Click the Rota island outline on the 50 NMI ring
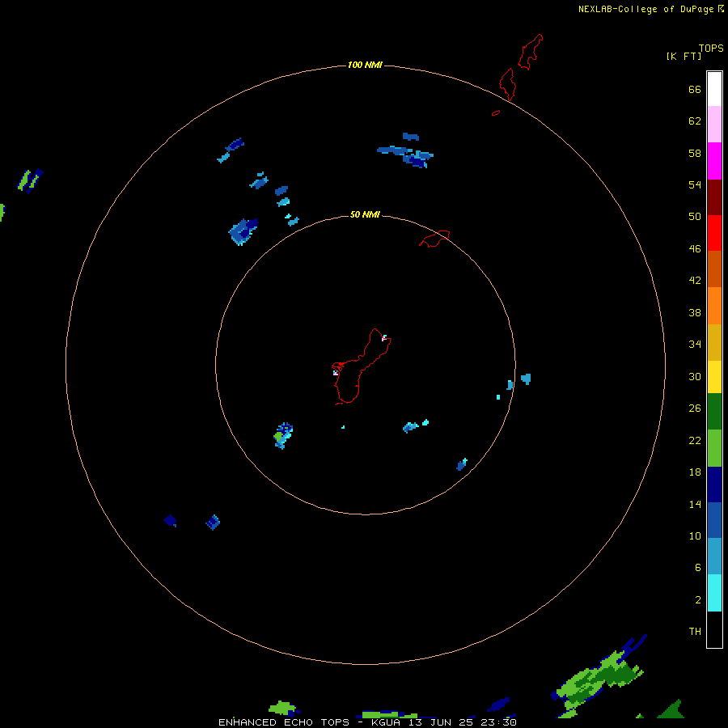Image resolution: width=728 pixels, height=728 pixels. 434,239
